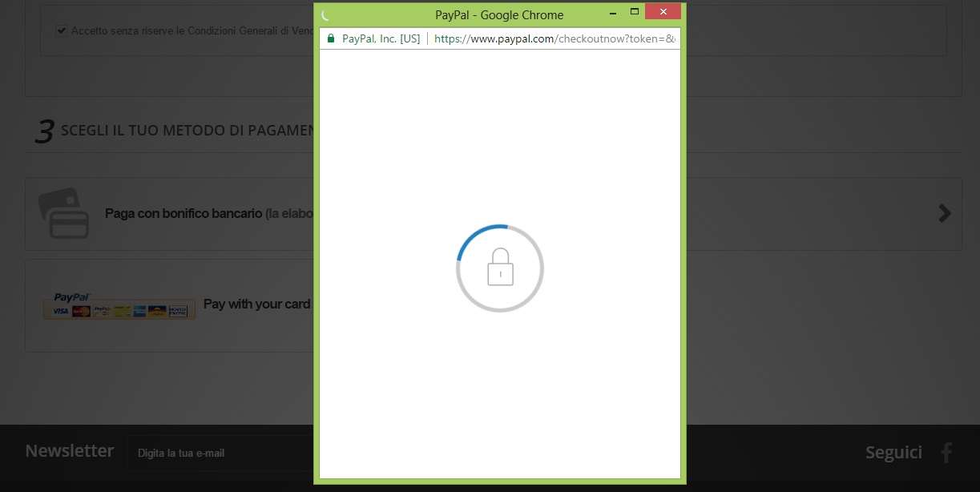
Task: Click the Newsletter heading in footer
Action: 70,450
